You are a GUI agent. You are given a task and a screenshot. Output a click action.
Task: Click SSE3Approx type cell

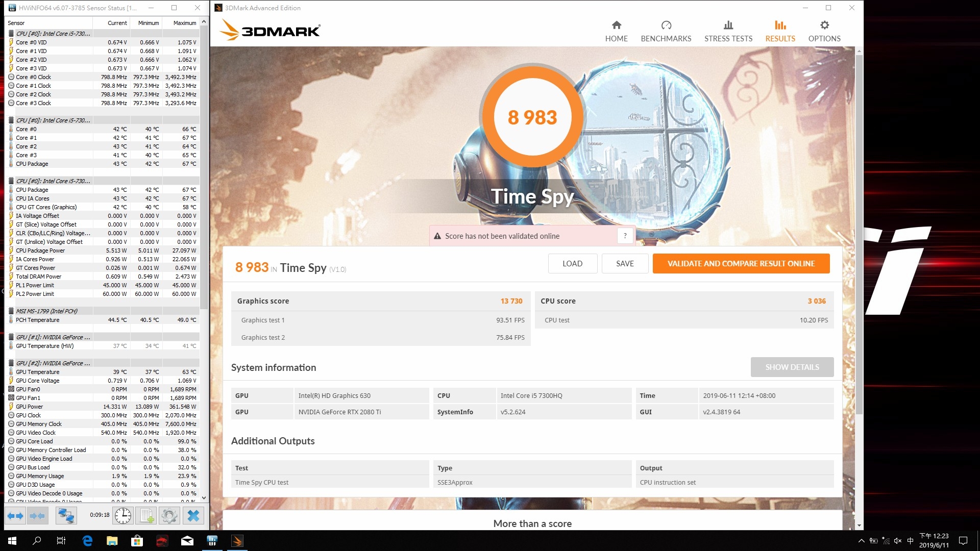click(x=532, y=482)
